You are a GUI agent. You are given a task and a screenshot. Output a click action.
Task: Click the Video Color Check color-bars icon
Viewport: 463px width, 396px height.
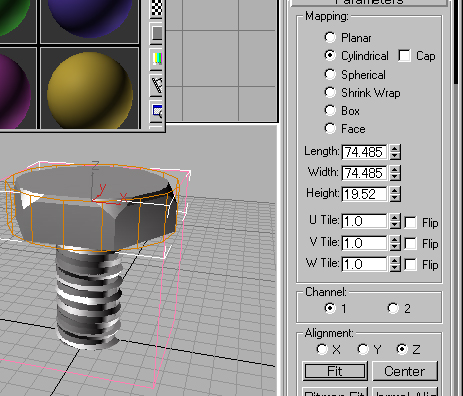pos(157,59)
